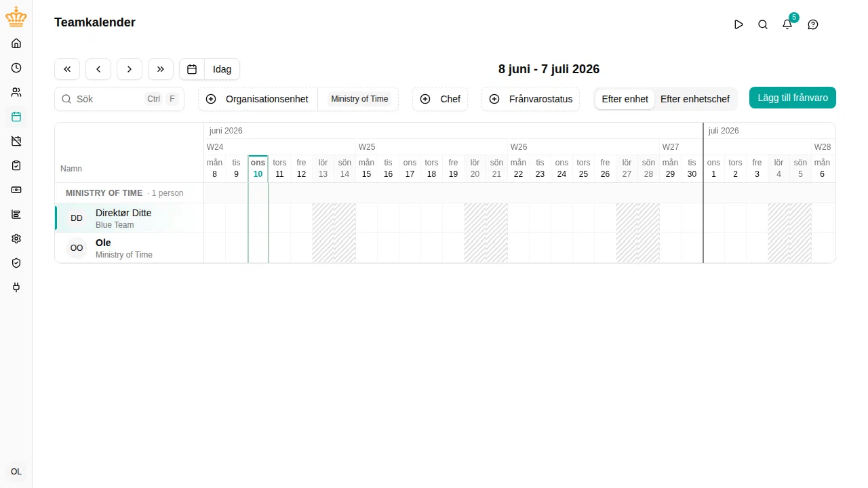The image size is (868, 488).
Task: Collapse the MINISTRY OF TIME group row
Action: click(129, 193)
